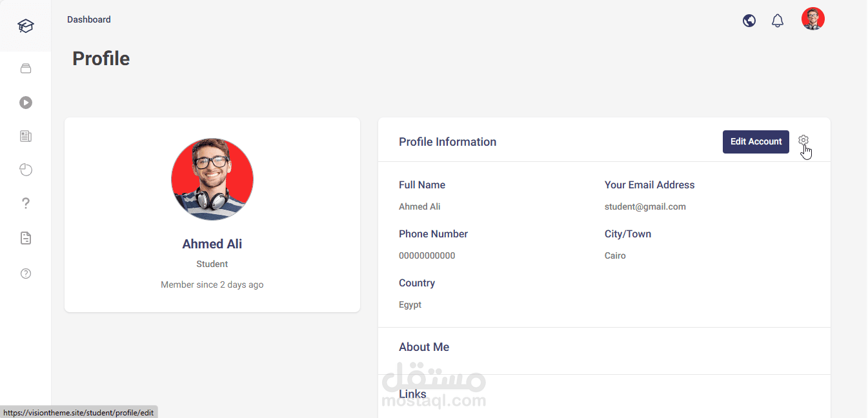
Task: Click the settings gear beside Edit Account
Action: 803,140
